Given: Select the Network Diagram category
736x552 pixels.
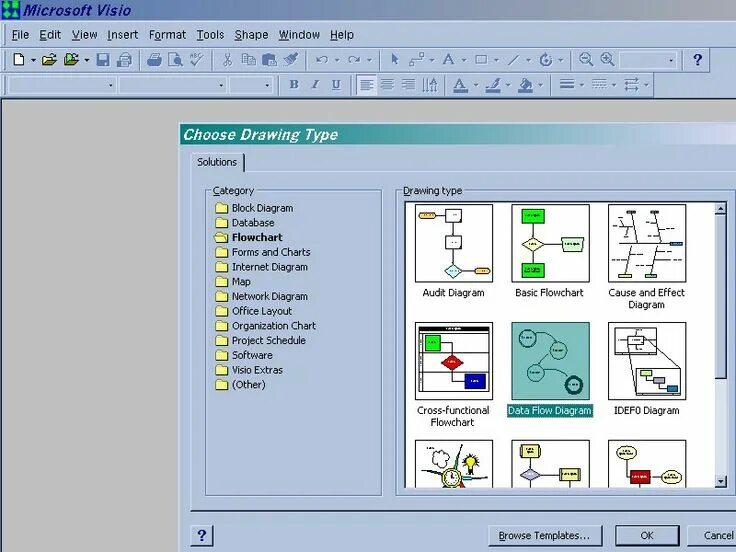Looking at the screenshot, I should [x=261, y=296].
